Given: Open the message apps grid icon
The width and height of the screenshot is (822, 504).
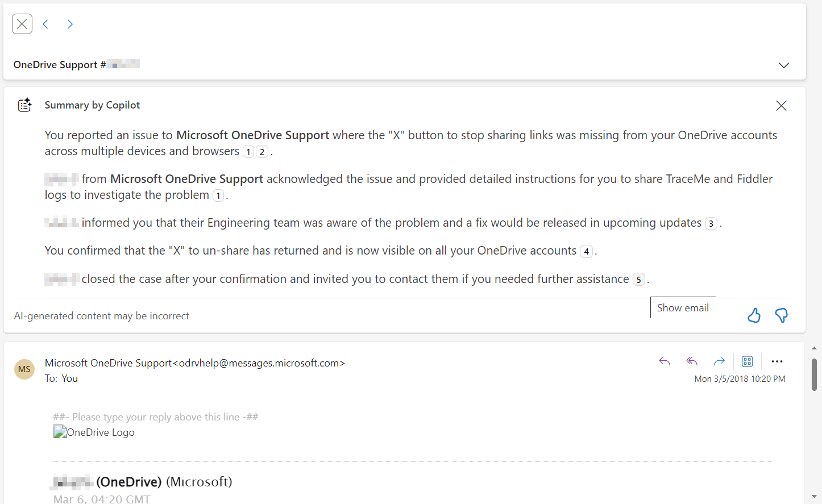Looking at the screenshot, I should coord(747,361).
